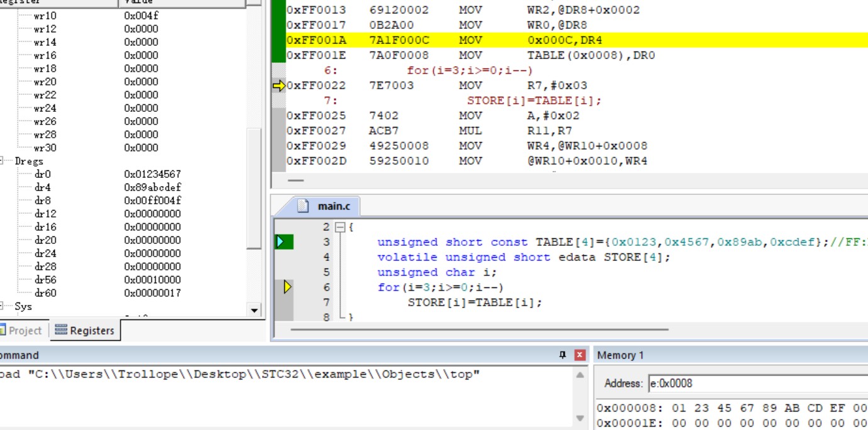Select the wr28 register row

(x=123, y=135)
